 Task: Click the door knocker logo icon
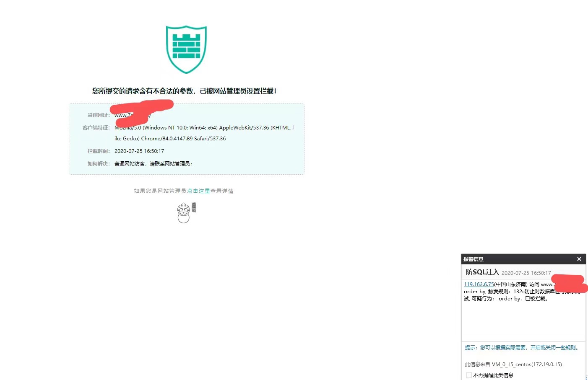[x=183, y=213]
